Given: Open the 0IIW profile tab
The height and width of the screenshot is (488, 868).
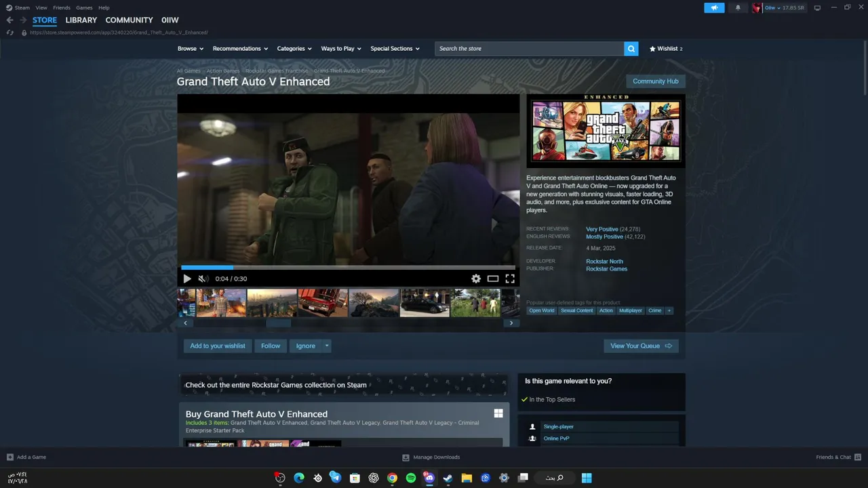Looking at the screenshot, I should [170, 20].
